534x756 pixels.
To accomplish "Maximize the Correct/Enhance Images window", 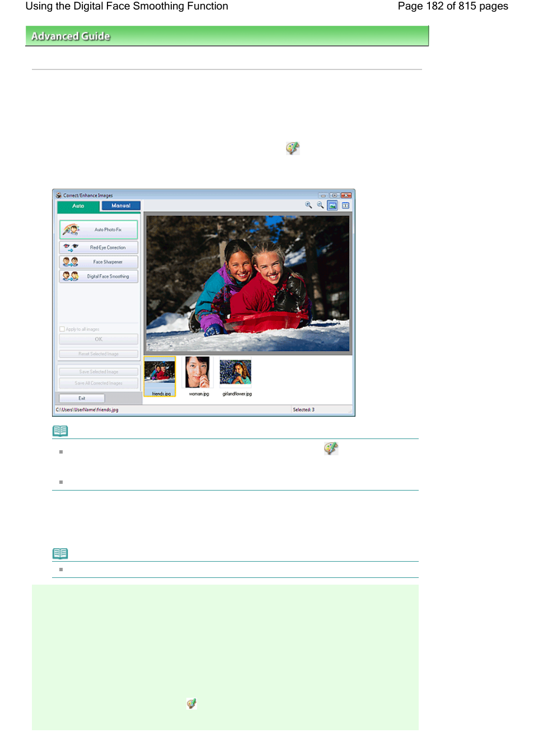I will pyautogui.click(x=334, y=195).
